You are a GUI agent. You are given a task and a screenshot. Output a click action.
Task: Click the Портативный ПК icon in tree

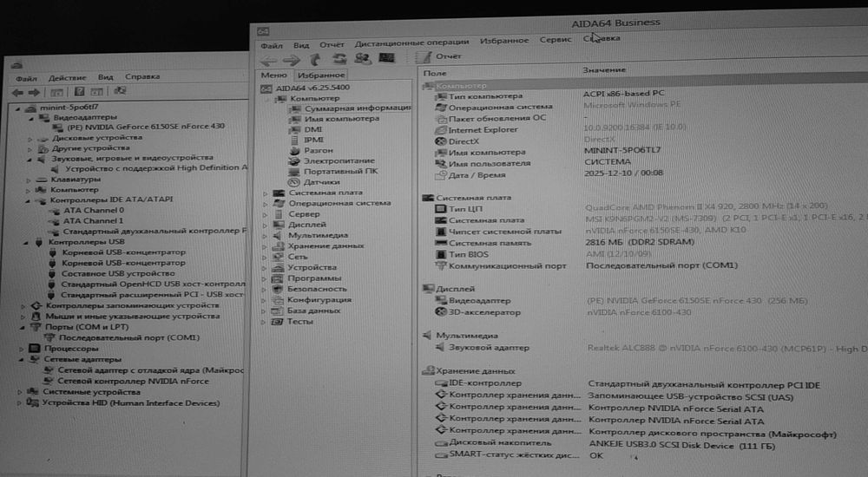pyautogui.click(x=294, y=171)
